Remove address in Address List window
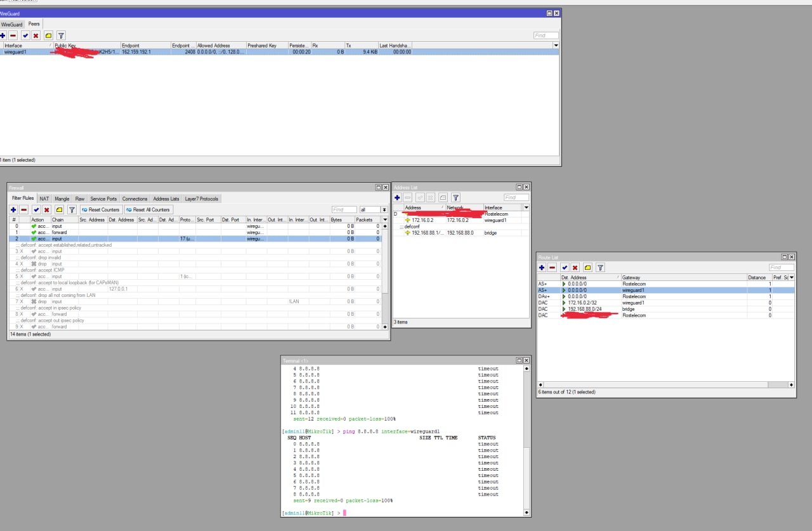 (x=407, y=197)
